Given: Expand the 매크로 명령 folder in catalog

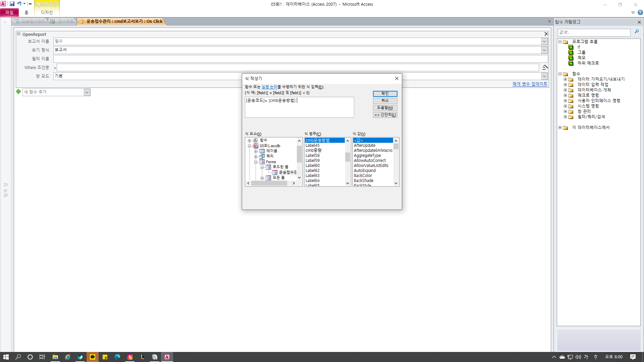Looking at the screenshot, I should 565,96.
